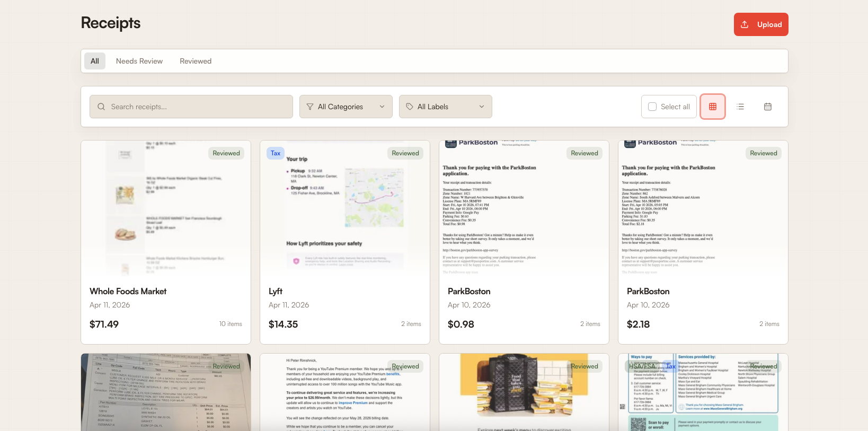Expand the All Labels dropdown
Image resolution: width=868 pixels, height=431 pixels.
[446, 107]
